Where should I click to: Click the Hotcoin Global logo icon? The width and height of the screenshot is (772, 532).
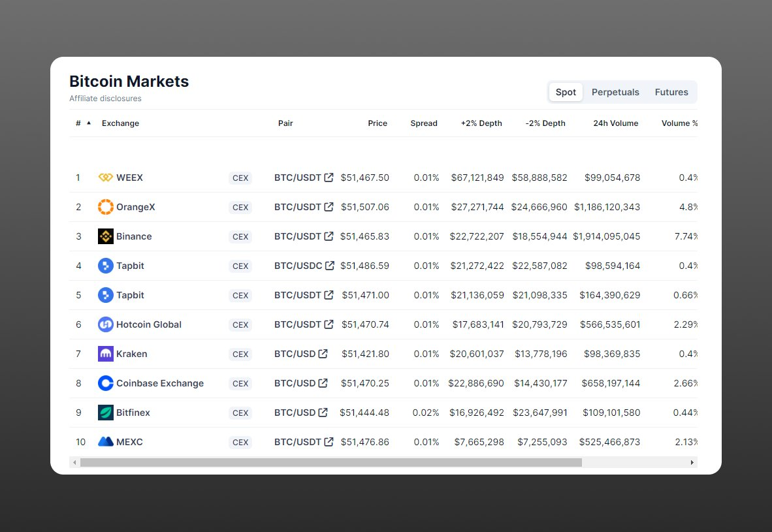click(105, 324)
